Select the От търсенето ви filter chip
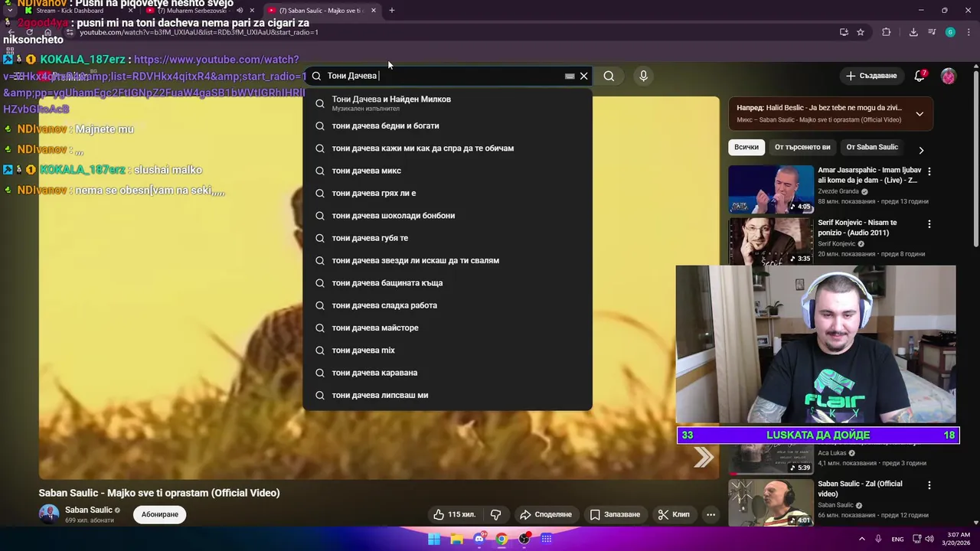 (x=802, y=147)
